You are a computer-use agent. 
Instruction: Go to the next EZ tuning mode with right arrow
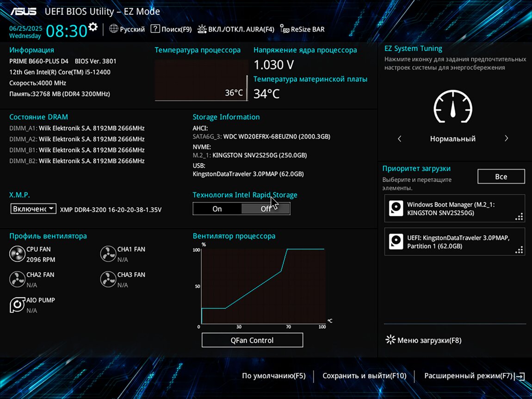pyautogui.click(x=506, y=138)
